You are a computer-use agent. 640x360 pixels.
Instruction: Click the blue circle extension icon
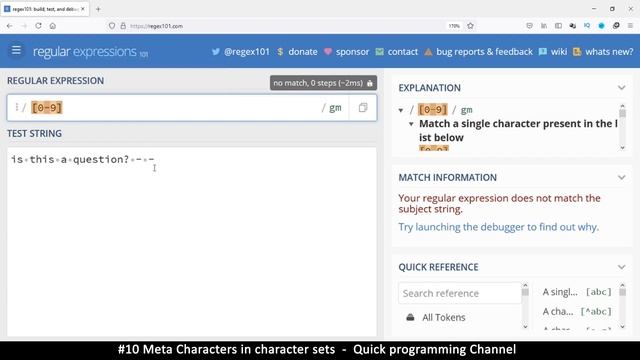(601, 26)
